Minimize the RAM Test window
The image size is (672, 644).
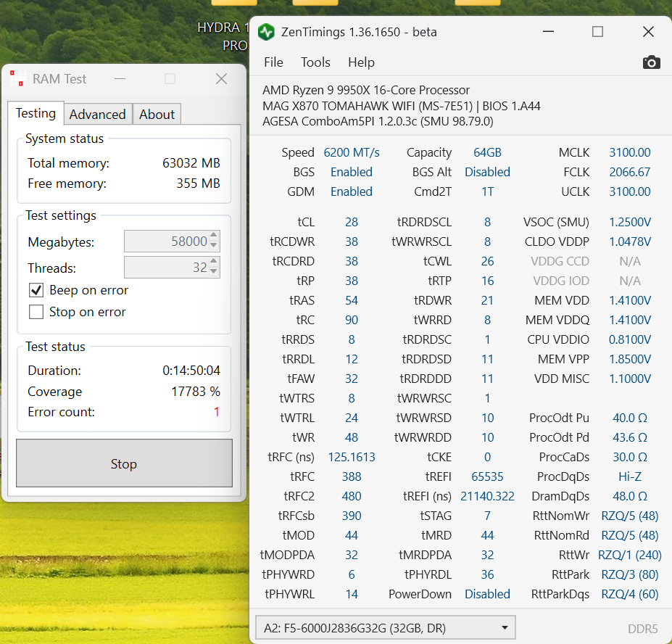[x=120, y=79]
